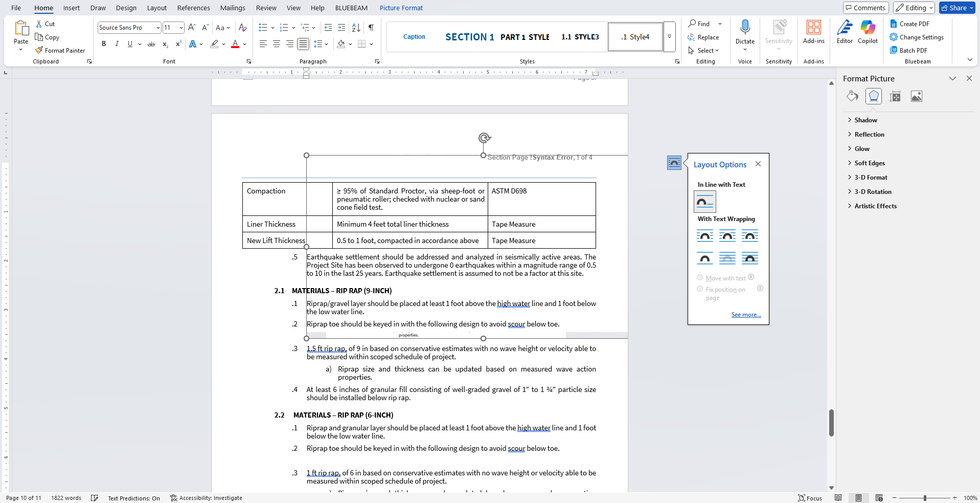980x503 pixels.
Task: Open the Insert tab
Action: point(72,8)
